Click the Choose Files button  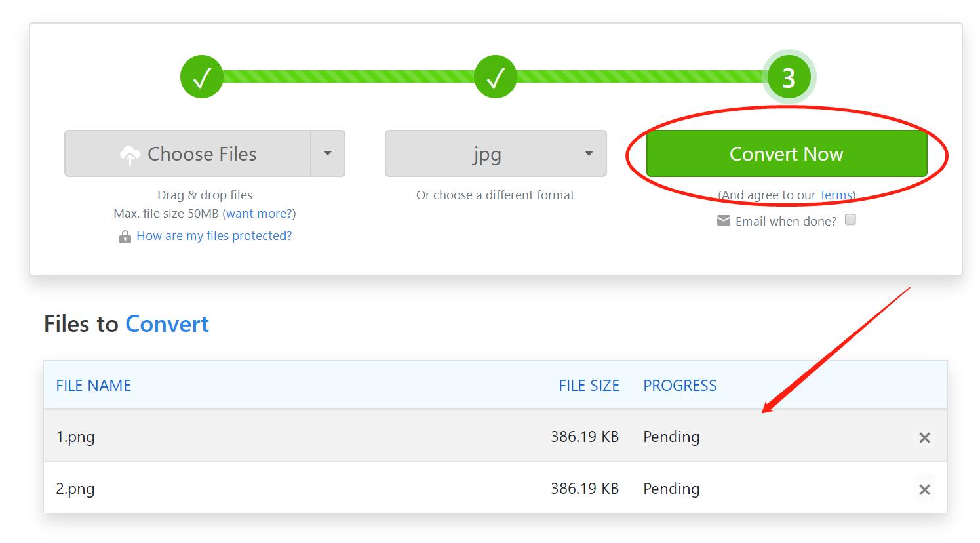[x=187, y=153]
